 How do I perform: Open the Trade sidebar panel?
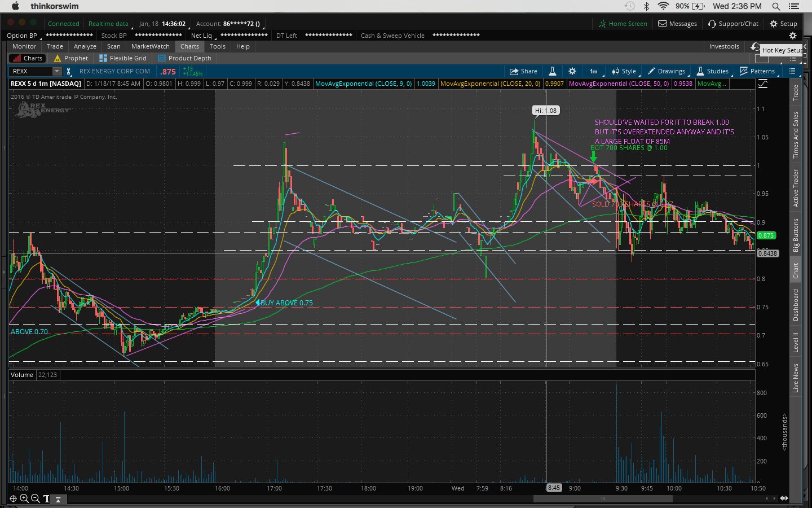pyautogui.click(x=796, y=93)
